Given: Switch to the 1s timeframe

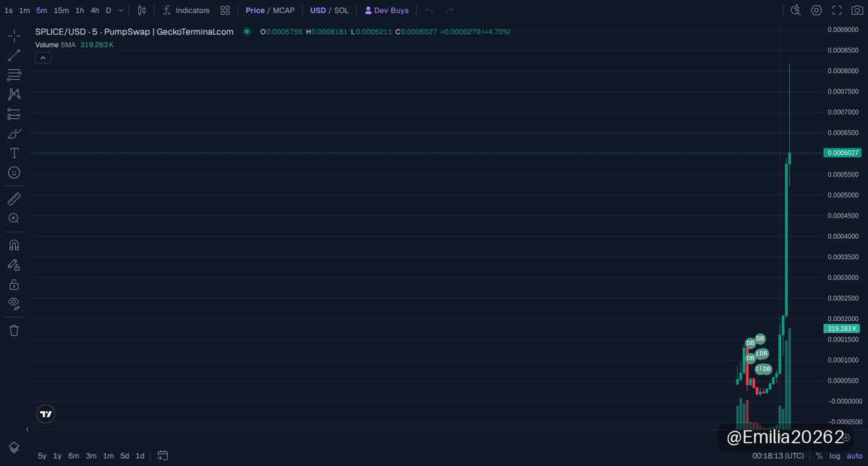Looking at the screenshot, I should tap(9, 11).
